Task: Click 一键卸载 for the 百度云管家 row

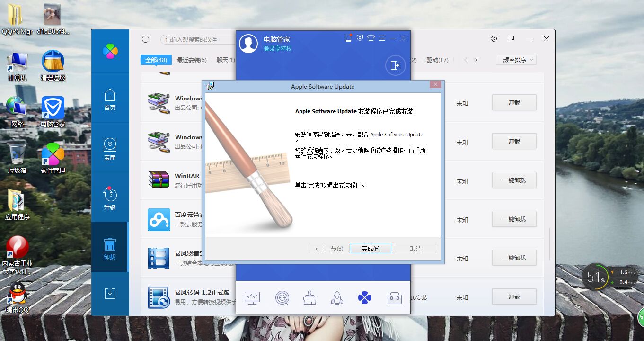Action: point(514,219)
